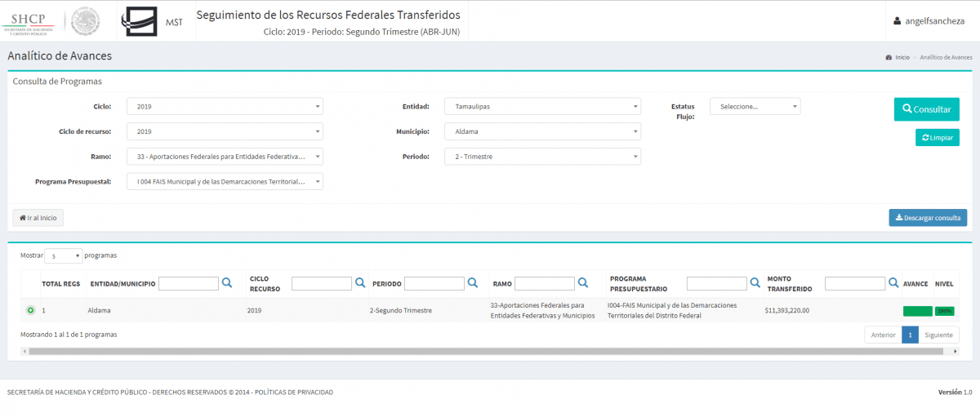Click the magnifier icon next to Ramo filter
The height and width of the screenshot is (417, 980).
[x=582, y=283]
